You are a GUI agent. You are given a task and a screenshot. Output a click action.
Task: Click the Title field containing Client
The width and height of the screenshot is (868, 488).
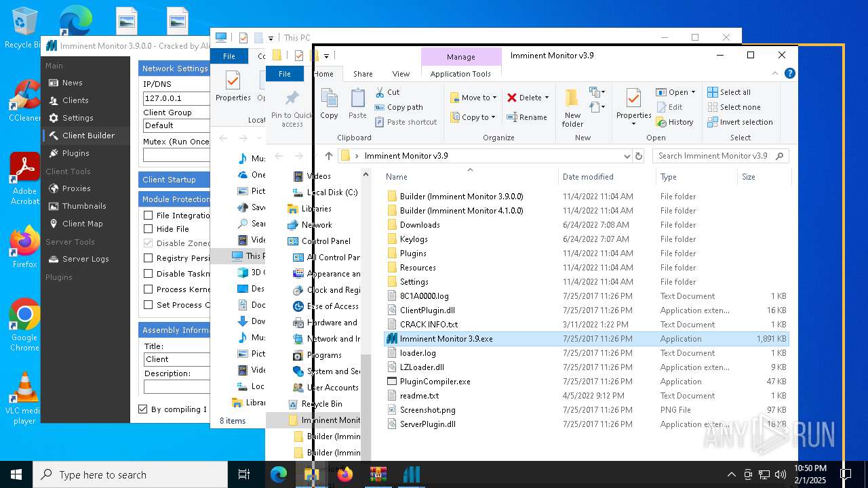tap(176, 359)
